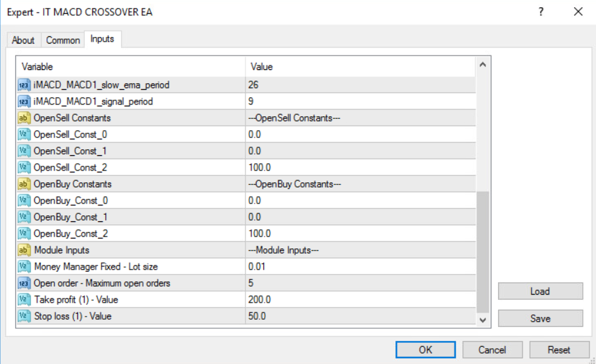Select Lot size value 0.01

pyautogui.click(x=361, y=267)
